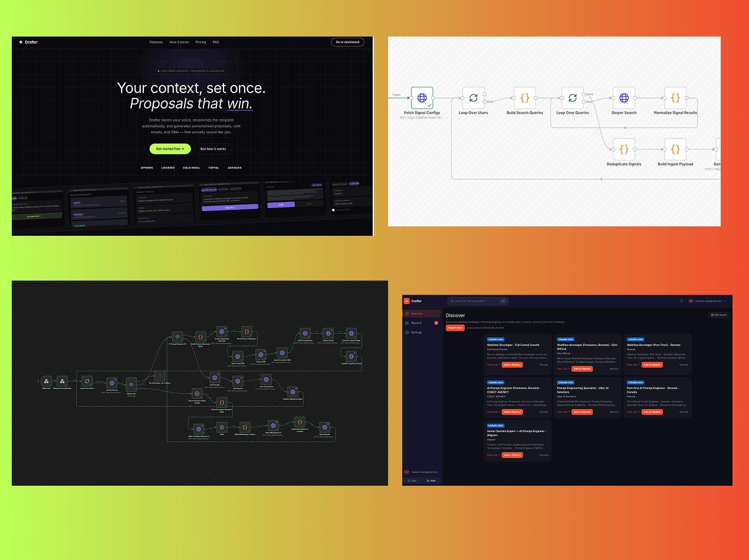Click the search or type a command field
The height and width of the screenshot is (560, 749).
[x=477, y=301]
